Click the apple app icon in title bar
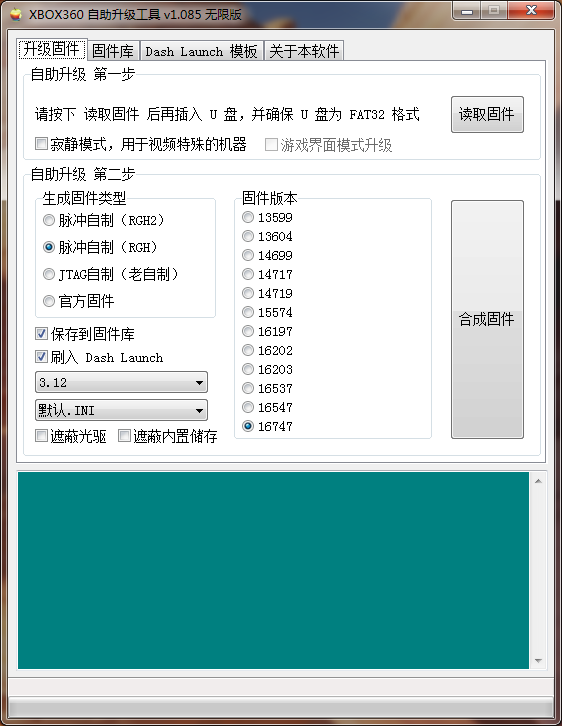The height and width of the screenshot is (726, 562). 16,14
